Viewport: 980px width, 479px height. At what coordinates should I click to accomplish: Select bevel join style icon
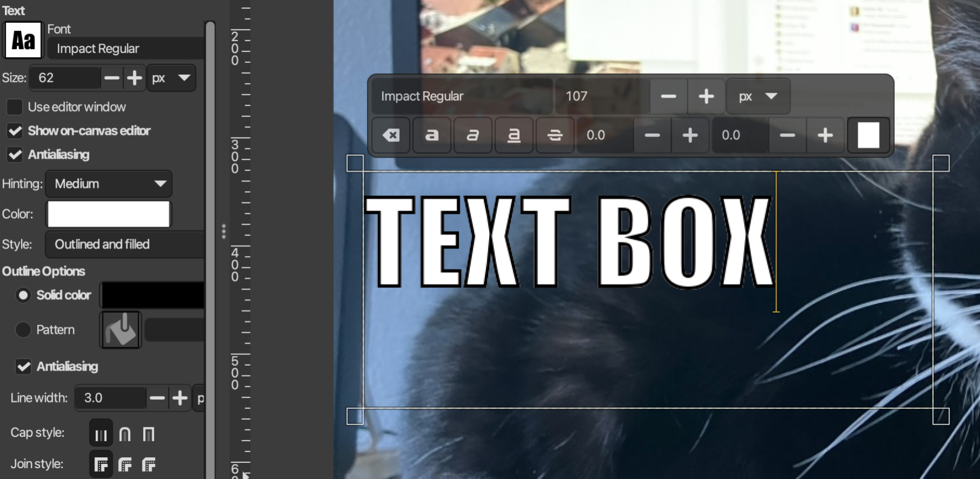pos(149,464)
